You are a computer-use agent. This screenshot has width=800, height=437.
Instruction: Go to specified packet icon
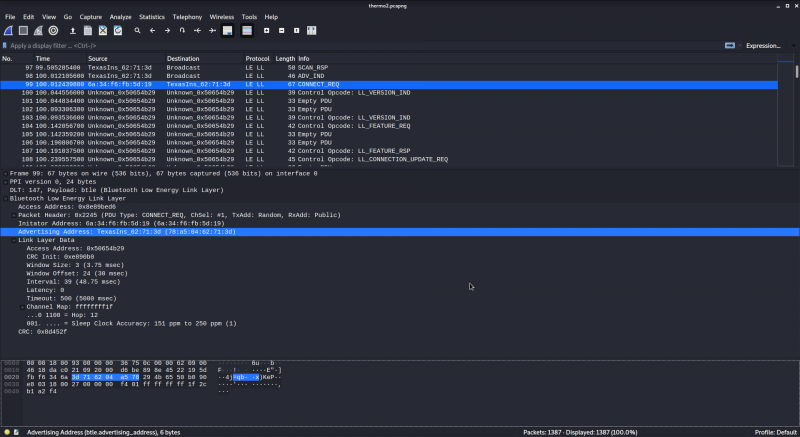182,31
